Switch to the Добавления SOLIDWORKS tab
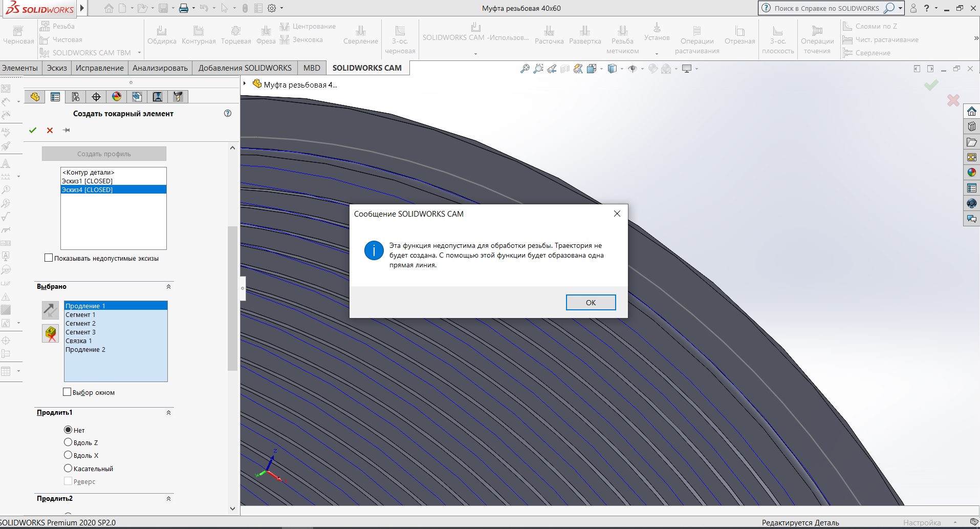980x529 pixels. click(x=245, y=68)
